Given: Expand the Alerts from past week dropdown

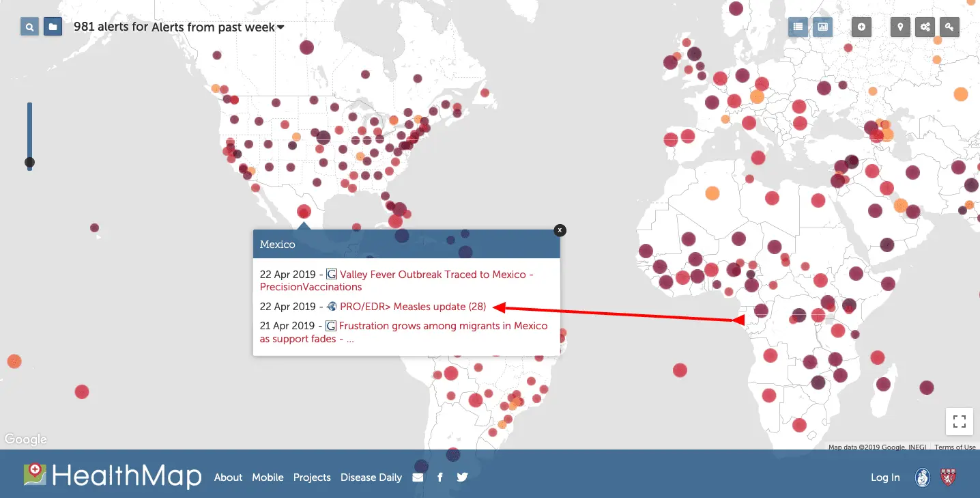Looking at the screenshot, I should (218, 27).
